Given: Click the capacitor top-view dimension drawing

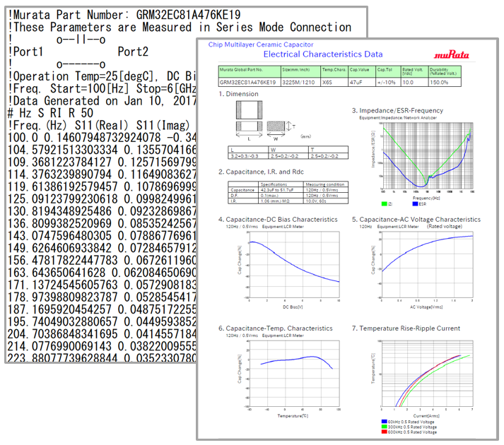Looking at the screenshot, I should point(249,111).
